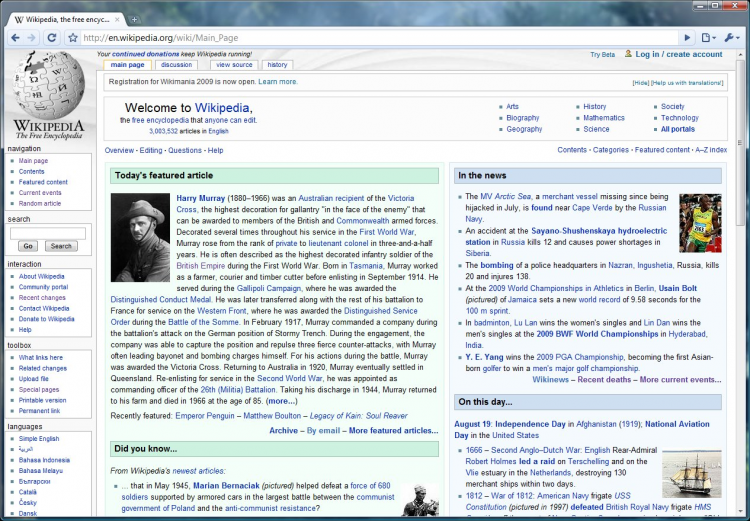
Task: Select Simple English language
Action: point(39,439)
